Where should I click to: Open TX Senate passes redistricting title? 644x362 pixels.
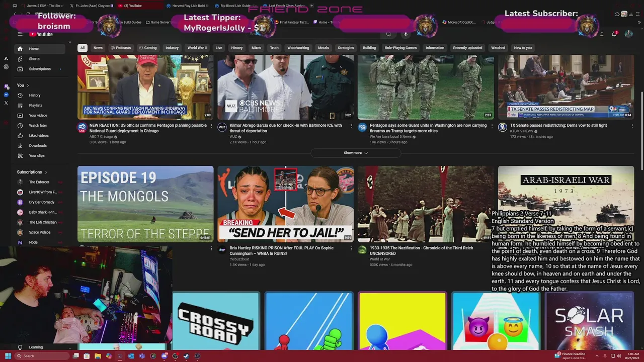point(558,125)
